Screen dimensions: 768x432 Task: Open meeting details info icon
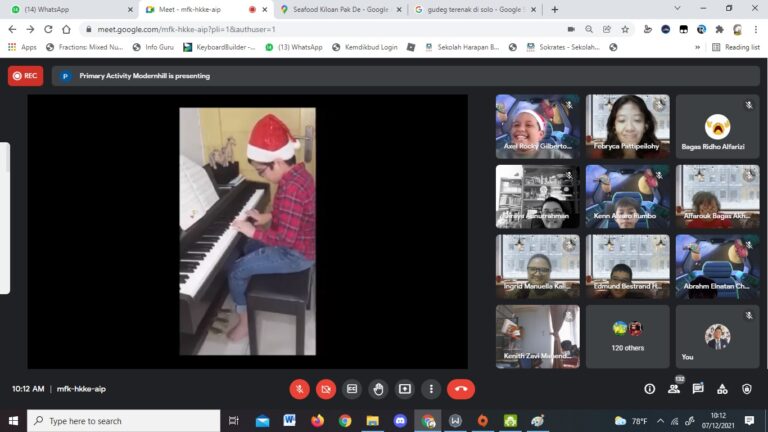point(650,389)
